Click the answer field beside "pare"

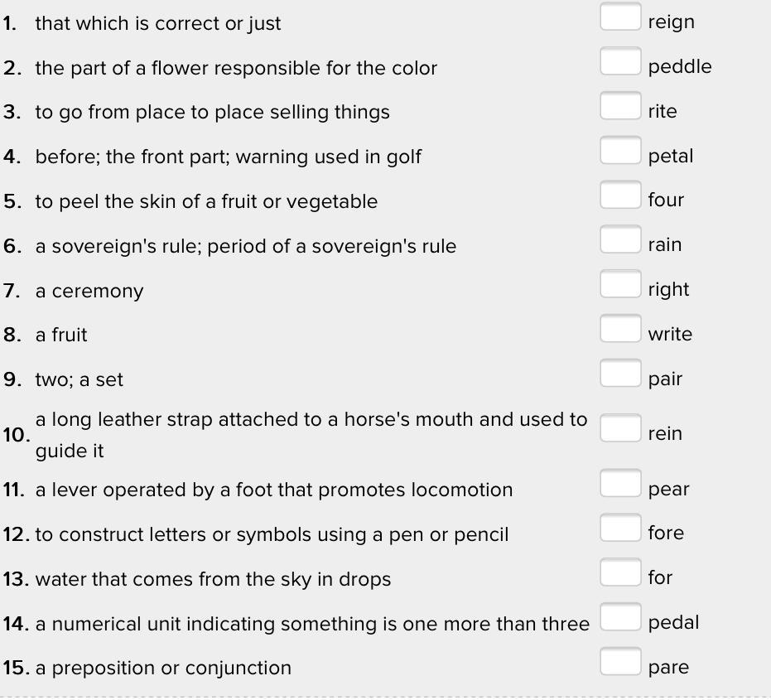click(x=620, y=663)
